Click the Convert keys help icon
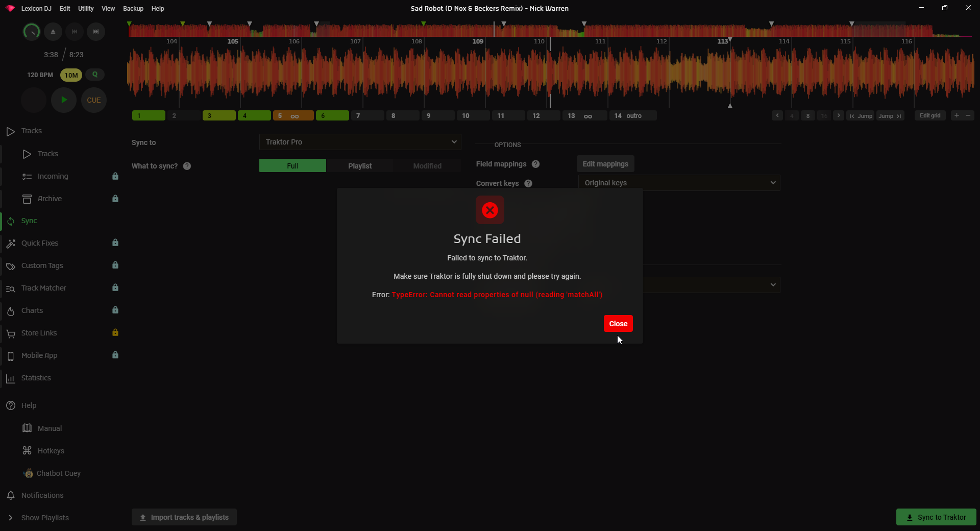 [x=528, y=183]
